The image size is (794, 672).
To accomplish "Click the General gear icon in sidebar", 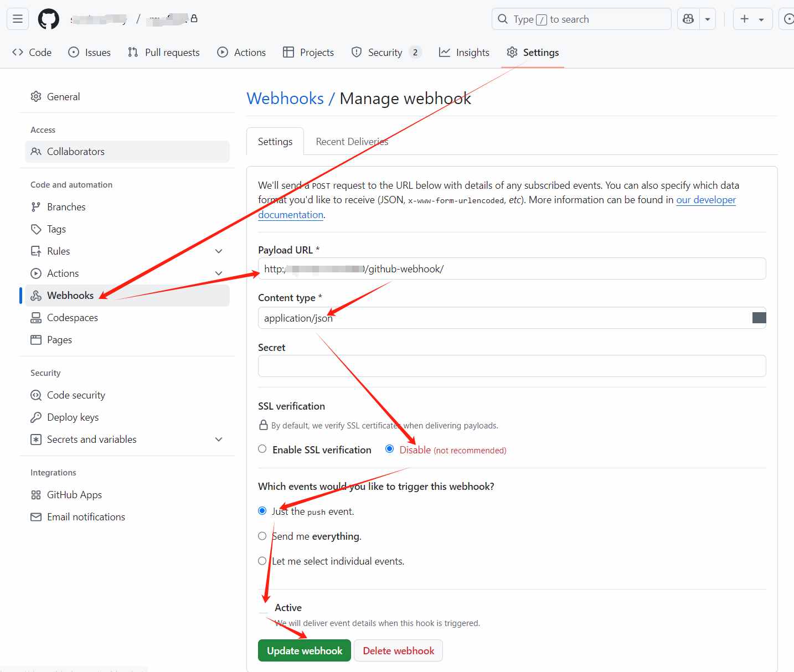I will 36,96.
